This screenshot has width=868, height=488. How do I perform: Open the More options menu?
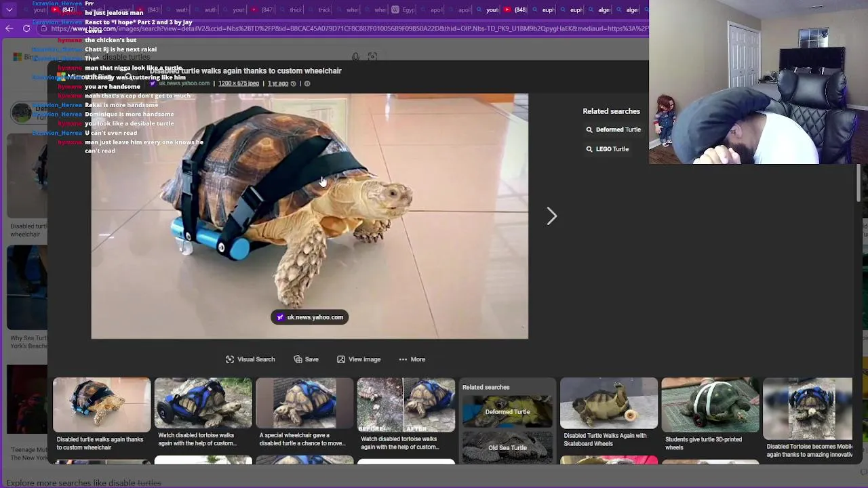coord(412,359)
